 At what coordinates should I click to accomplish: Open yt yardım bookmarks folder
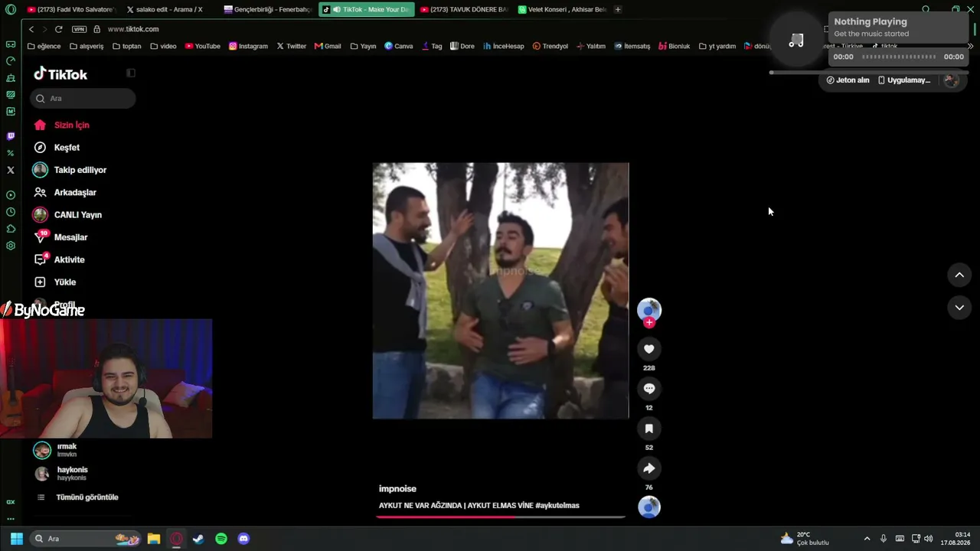point(717,46)
